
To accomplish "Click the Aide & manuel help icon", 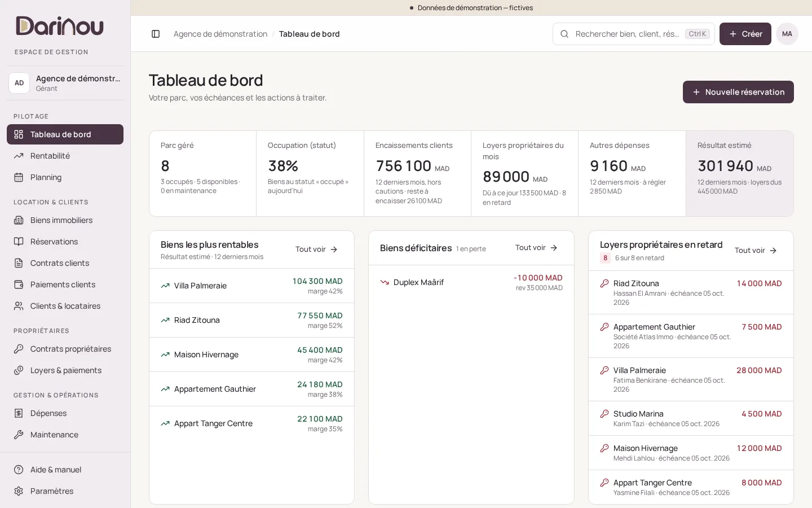I will pos(19,470).
